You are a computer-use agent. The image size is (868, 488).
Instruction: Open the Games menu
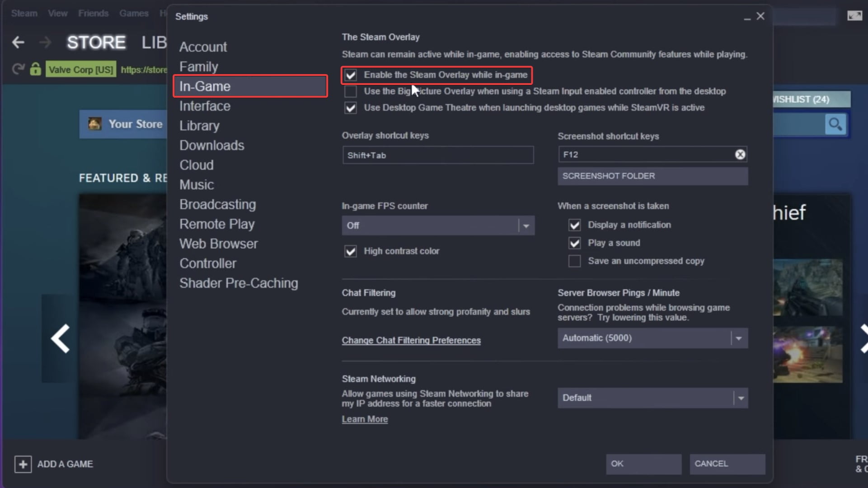134,13
